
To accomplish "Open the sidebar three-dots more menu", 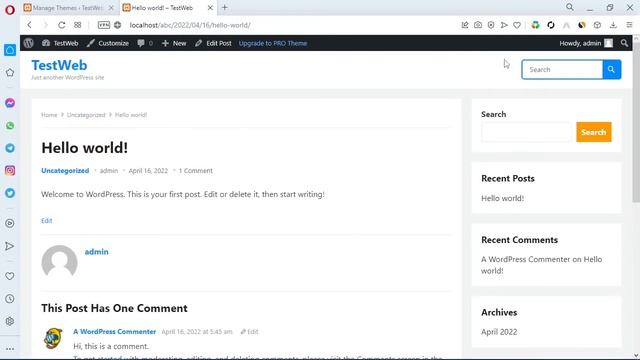I will click(x=10, y=349).
